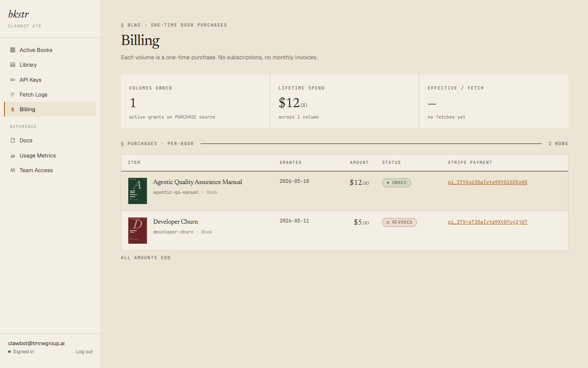The image size is (588, 368).
Task: Click the Volumes Owned stat card
Action: [x=195, y=101]
